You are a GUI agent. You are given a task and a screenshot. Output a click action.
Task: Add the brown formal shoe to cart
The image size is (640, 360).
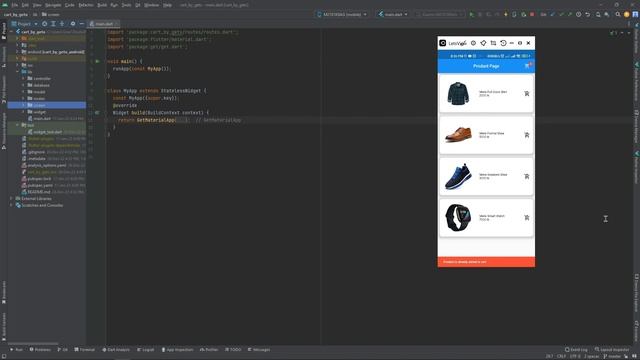[527, 135]
